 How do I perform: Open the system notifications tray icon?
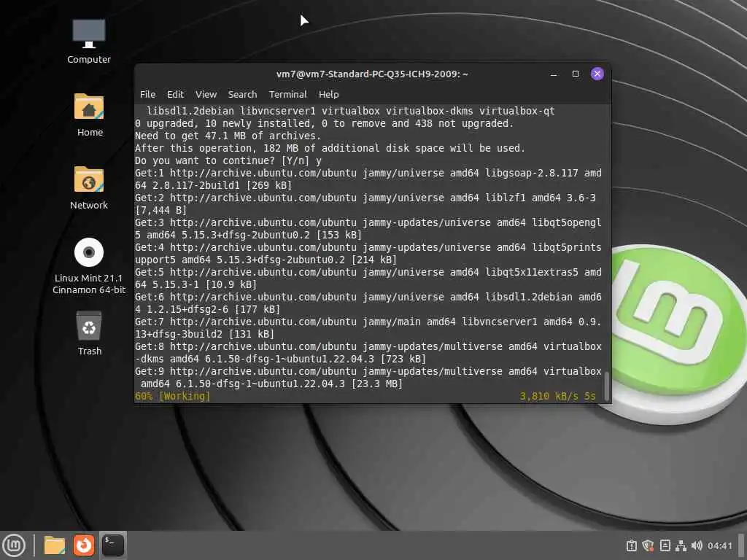[632, 545]
